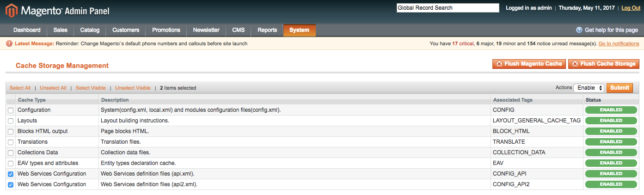The width and height of the screenshot is (644, 195).
Task: Tick the Blocks HTML output checkbox
Action: coord(11,132)
